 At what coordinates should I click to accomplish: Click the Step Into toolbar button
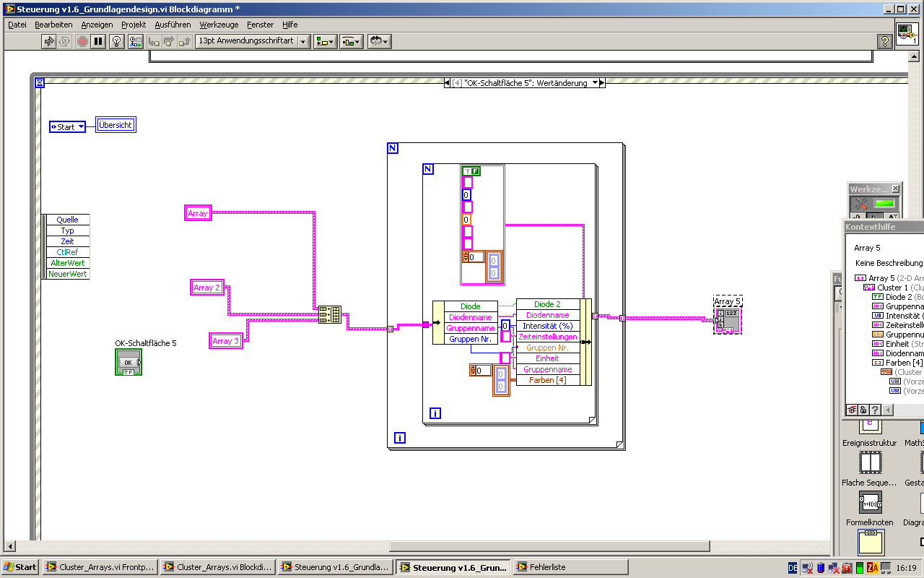154,42
